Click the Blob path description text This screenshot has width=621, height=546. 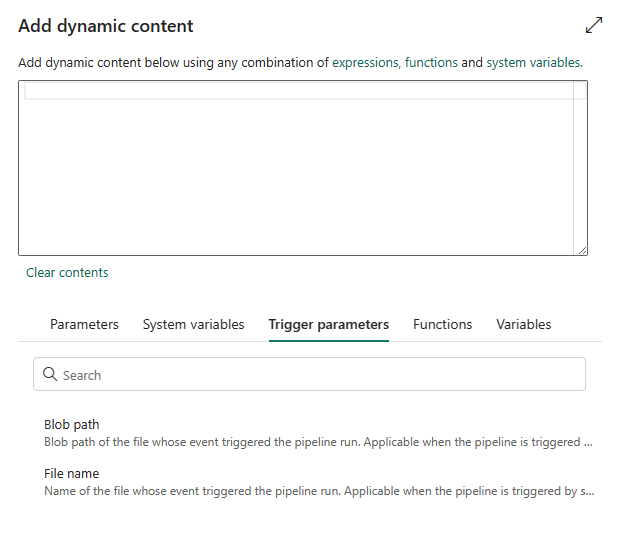pyautogui.click(x=318, y=442)
